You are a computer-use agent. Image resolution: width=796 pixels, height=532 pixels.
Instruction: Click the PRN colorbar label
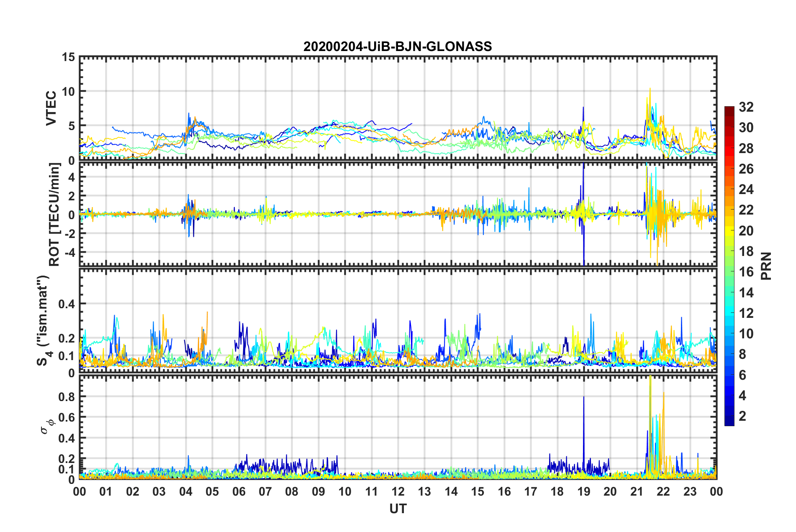coord(766,266)
